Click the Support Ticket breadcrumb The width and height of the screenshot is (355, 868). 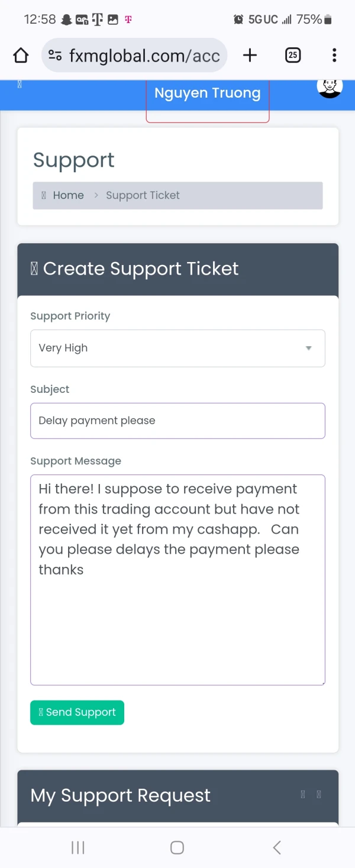143,195
